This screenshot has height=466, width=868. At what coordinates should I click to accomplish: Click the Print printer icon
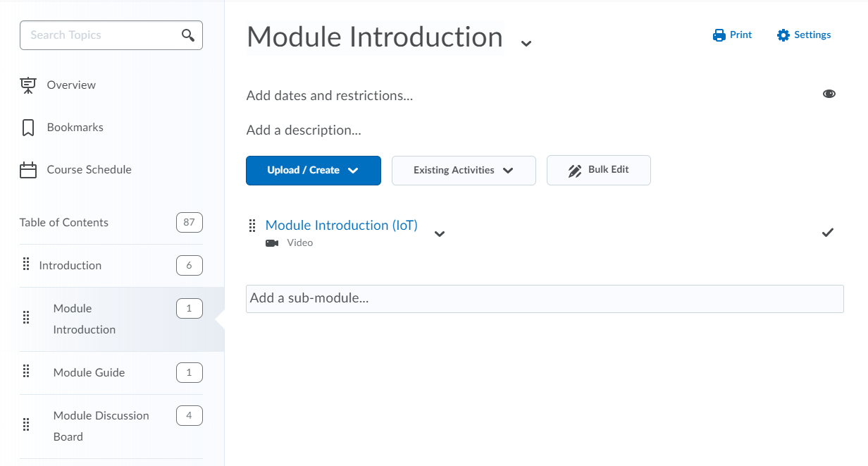pos(719,35)
